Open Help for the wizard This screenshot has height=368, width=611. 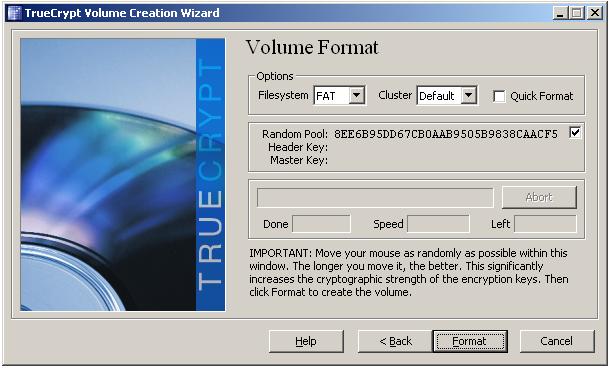click(306, 341)
